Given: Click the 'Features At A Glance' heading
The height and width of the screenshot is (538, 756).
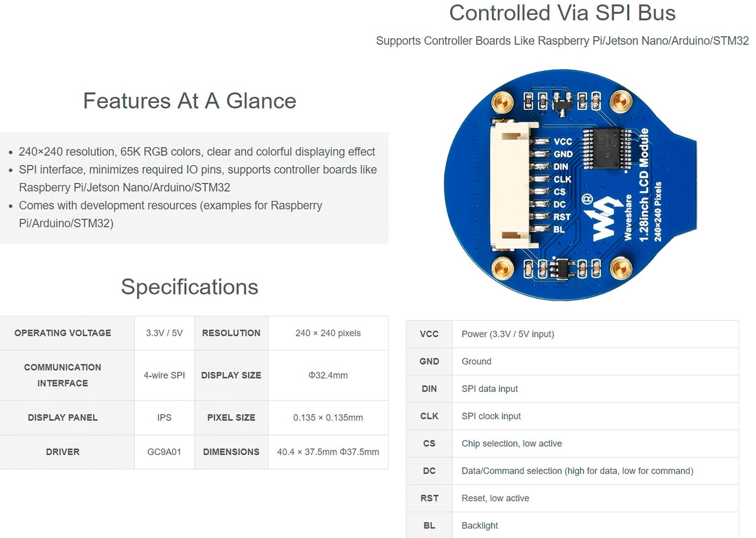Looking at the screenshot, I should point(190,101).
